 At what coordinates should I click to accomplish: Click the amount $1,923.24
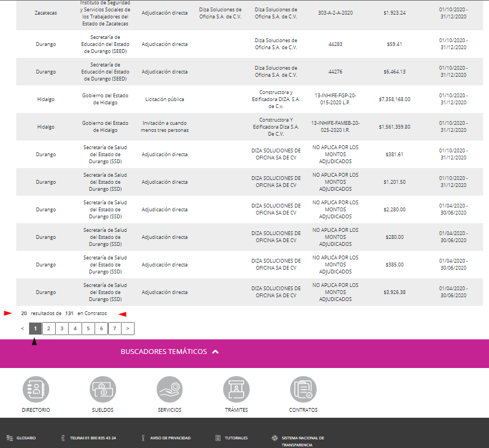[x=394, y=13]
